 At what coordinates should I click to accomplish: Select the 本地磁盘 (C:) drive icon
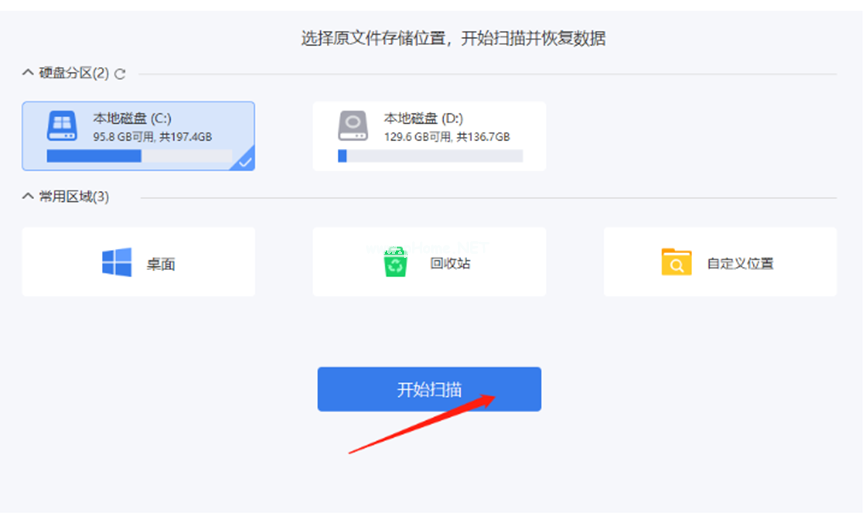62,125
